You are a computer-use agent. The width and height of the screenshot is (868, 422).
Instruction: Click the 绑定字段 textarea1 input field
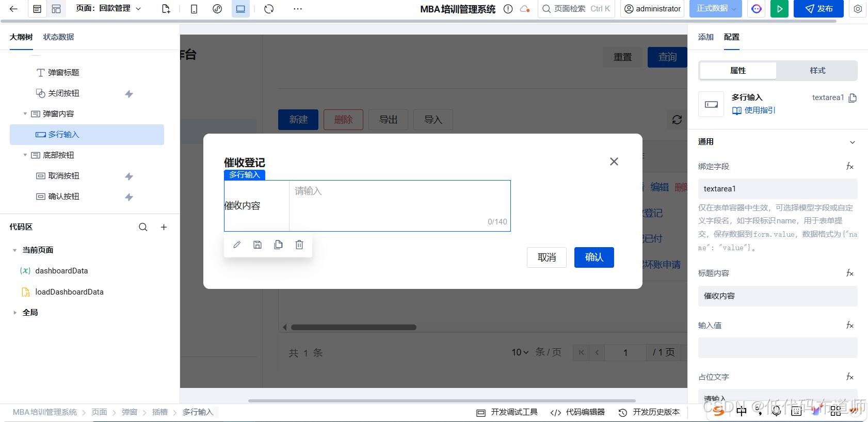(778, 189)
